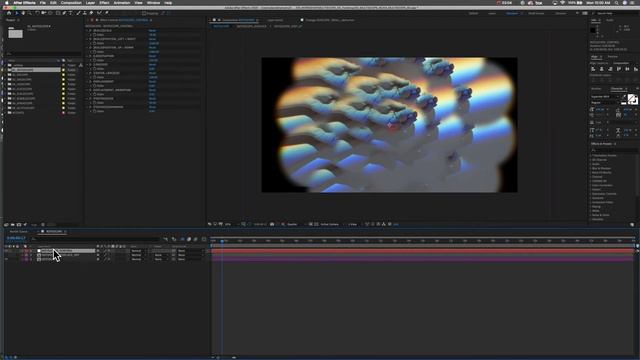The height and width of the screenshot is (360, 640).
Task: Click the new folder icon in Project panel
Action: 13,224
